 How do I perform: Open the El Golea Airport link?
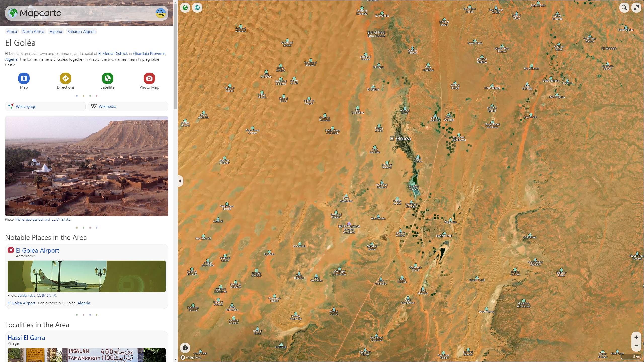(x=37, y=250)
